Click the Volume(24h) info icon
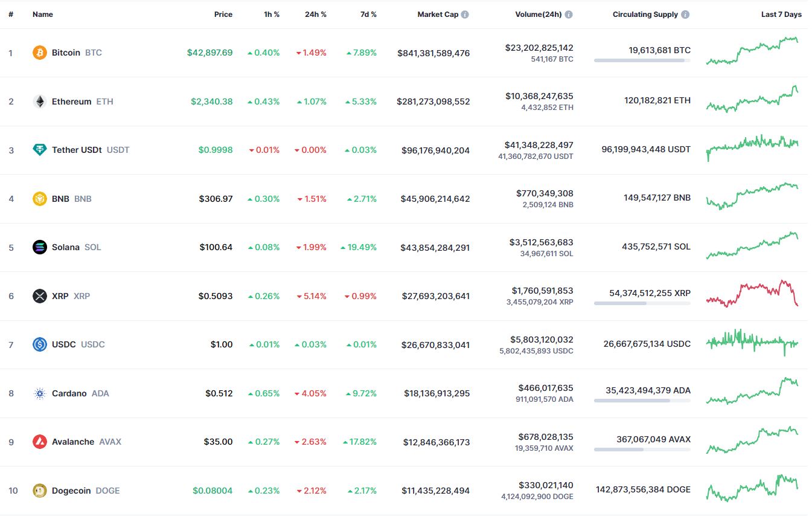Screen dimensions: 812x516 pos(569,15)
